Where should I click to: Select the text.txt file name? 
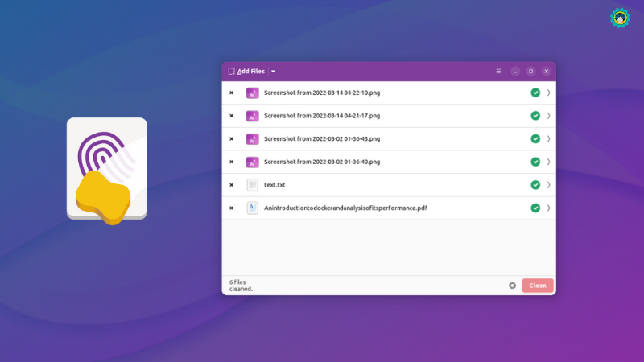tap(275, 185)
